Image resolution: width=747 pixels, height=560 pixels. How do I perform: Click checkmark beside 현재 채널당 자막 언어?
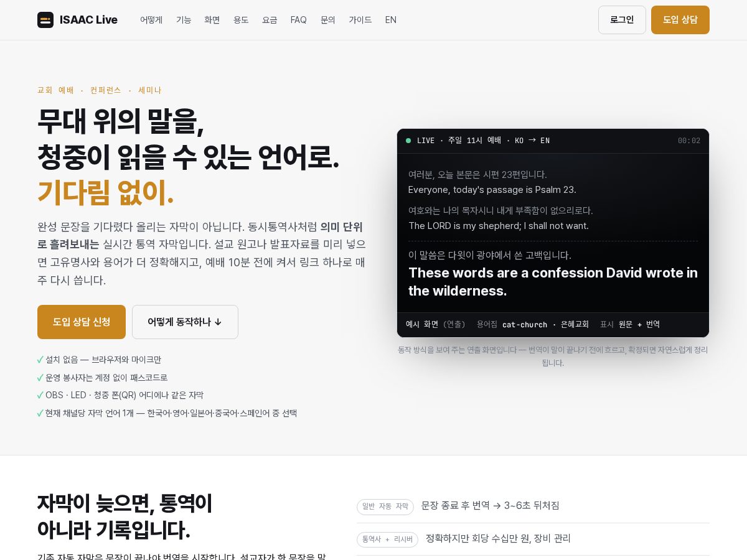click(40, 413)
